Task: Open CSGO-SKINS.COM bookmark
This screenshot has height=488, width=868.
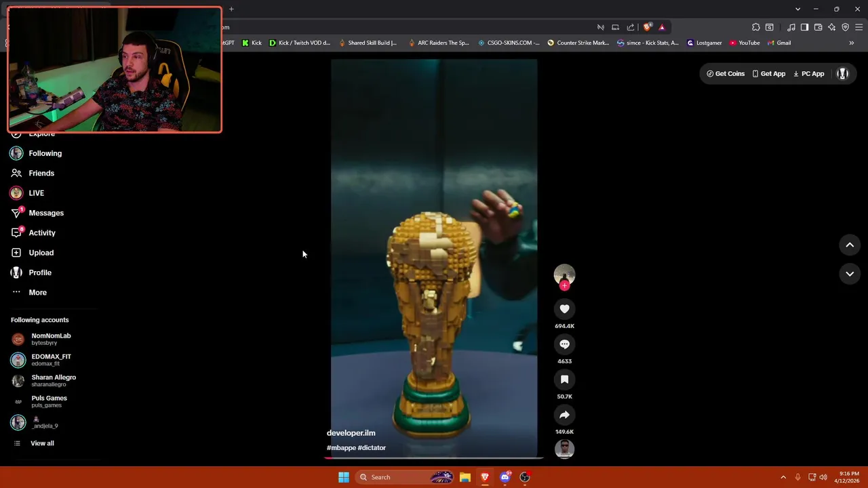Action: tap(509, 43)
